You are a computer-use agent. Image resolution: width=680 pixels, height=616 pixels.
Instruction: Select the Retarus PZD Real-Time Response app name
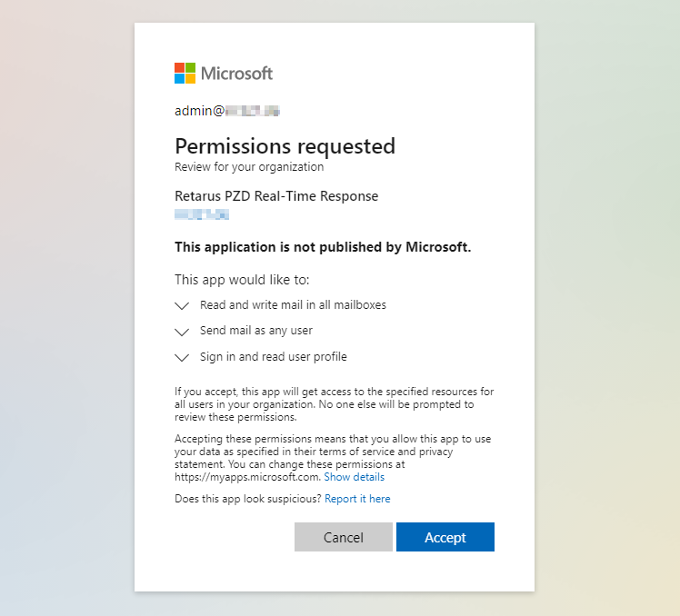pyautogui.click(x=276, y=196)
